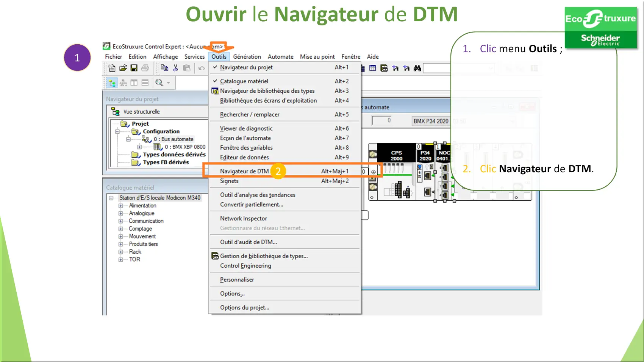Image resolution: width=644 pixels, height=362 pixels.
Task: Click the Projet folder icon
Action: pos(125,124)
